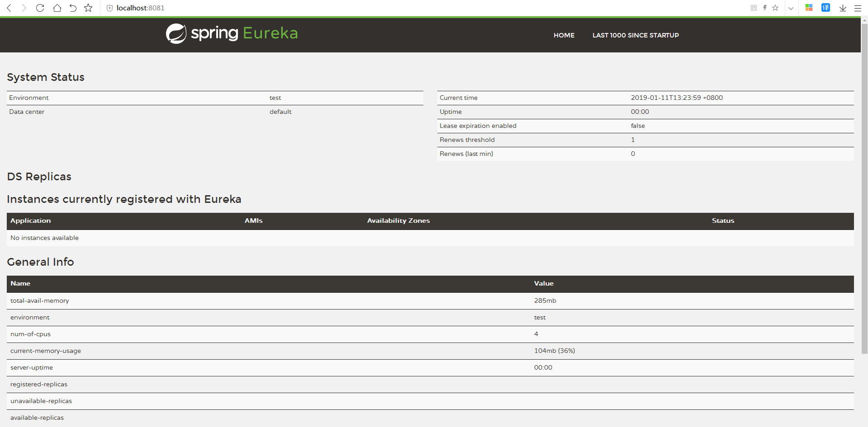This screenshot has width=868, height=427.
Task: Click 'No instances available' text
Action: pos(44,238)
